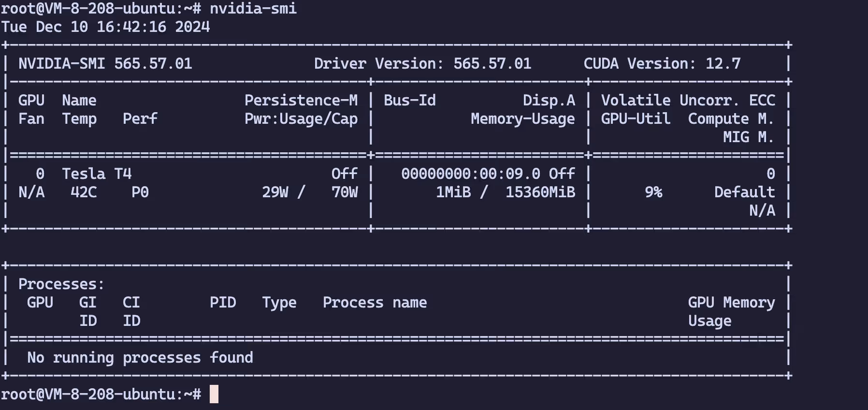Click the Processes: section label

pos(61,284)
